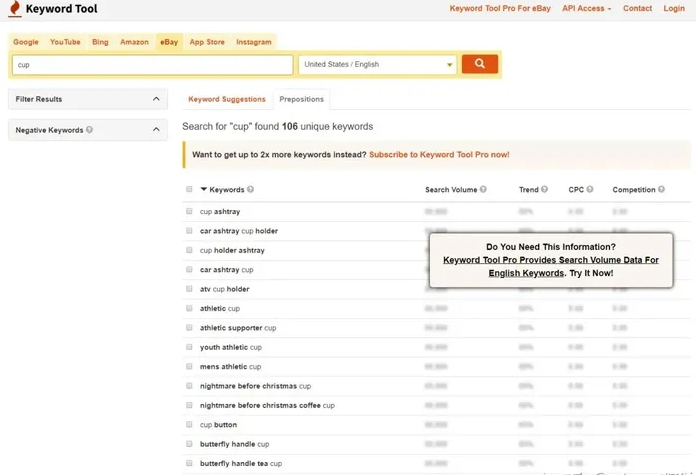The width and height of the screenshot is (696, 475).
Task: Expand the Filter Results panel
Action: click(x=87, y=99)
